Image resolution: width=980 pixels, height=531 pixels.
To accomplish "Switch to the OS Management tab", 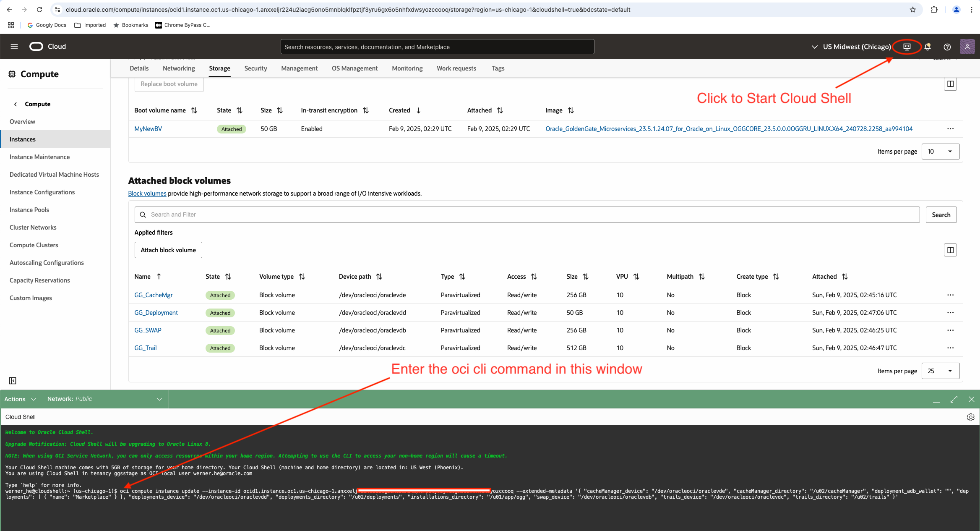I will [354, 68].
